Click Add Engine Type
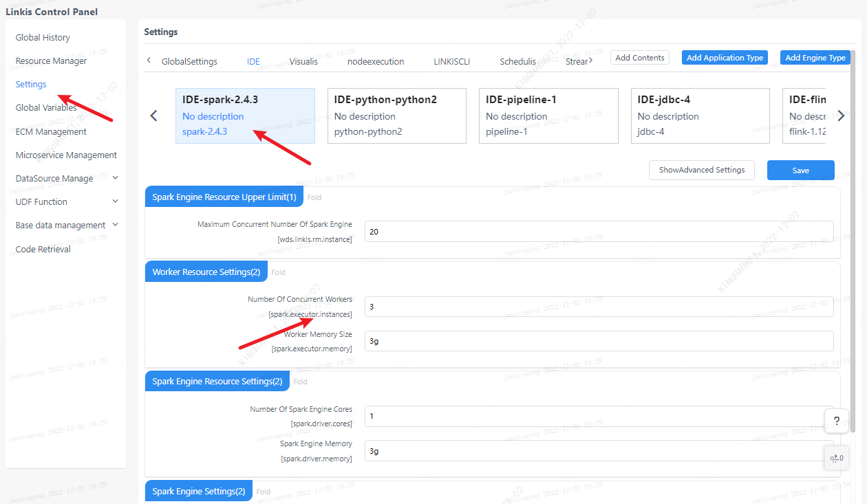This screenshot has width=867, height=504. 815,57
